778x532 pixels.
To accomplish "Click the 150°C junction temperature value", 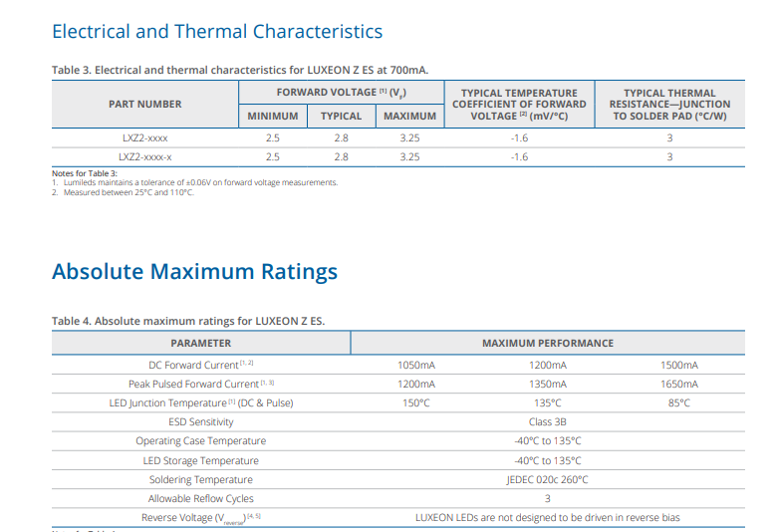I will point(416,402).
